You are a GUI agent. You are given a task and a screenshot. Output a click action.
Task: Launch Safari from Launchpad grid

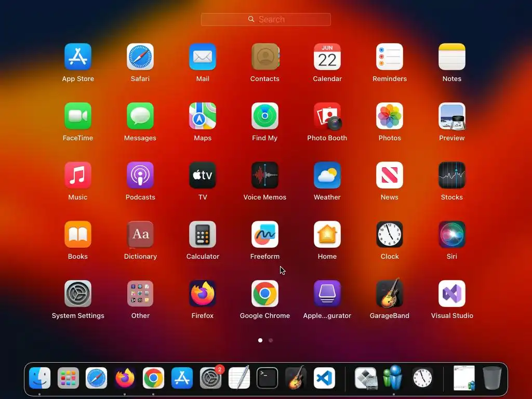140,57
